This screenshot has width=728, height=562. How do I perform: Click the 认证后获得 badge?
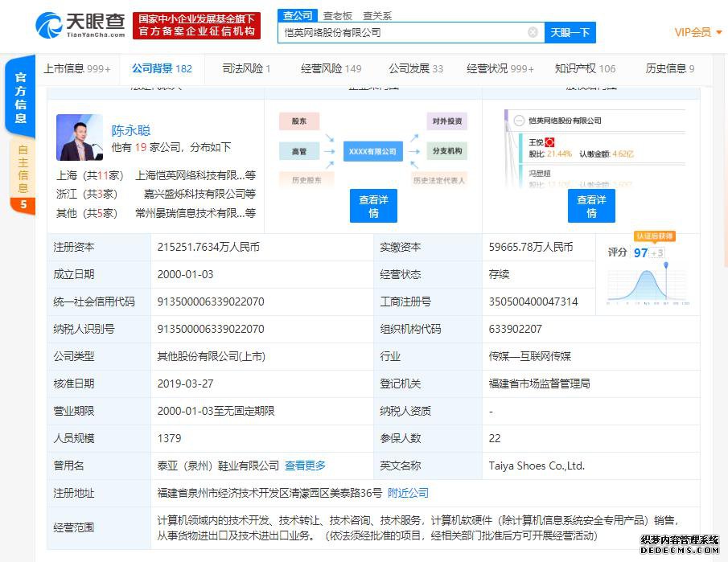[x=654, y=236]
